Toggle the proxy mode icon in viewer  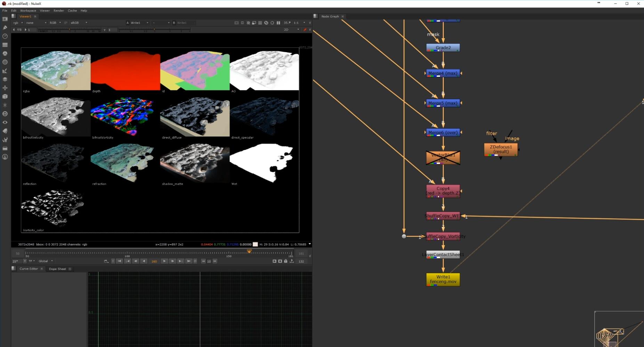tap(254, 23)
